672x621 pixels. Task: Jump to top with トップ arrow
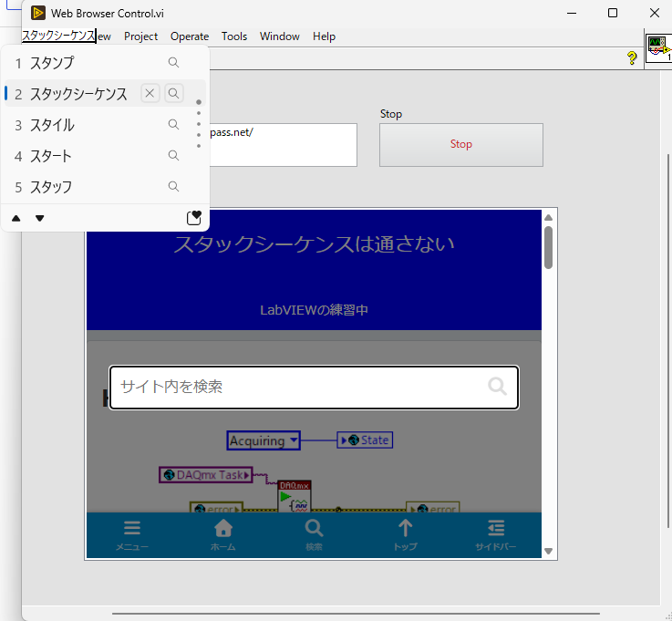tap(405, 534)
